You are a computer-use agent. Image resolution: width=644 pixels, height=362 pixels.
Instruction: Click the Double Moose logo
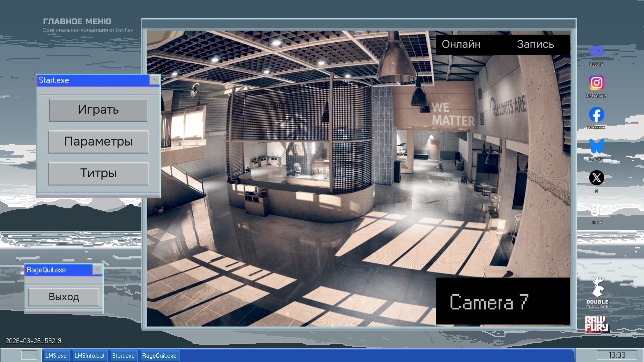pyautogui.click(x=597, y=292)
